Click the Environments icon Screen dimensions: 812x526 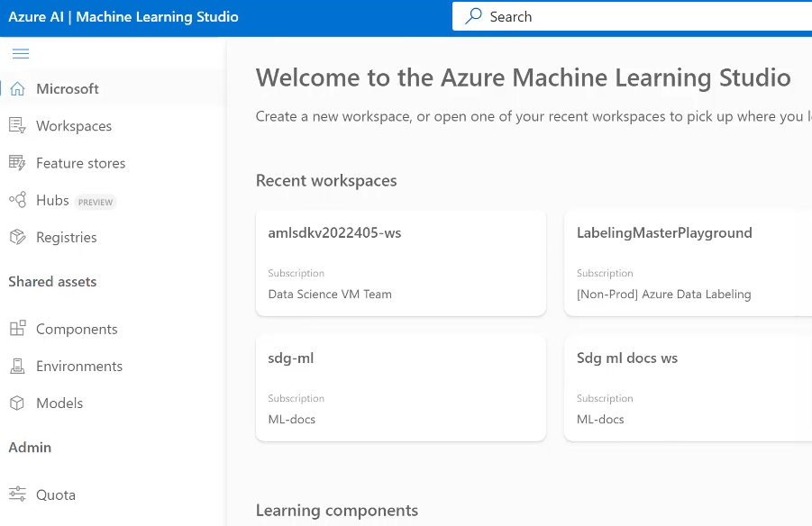pyautogui.click(x=18, y=366)
